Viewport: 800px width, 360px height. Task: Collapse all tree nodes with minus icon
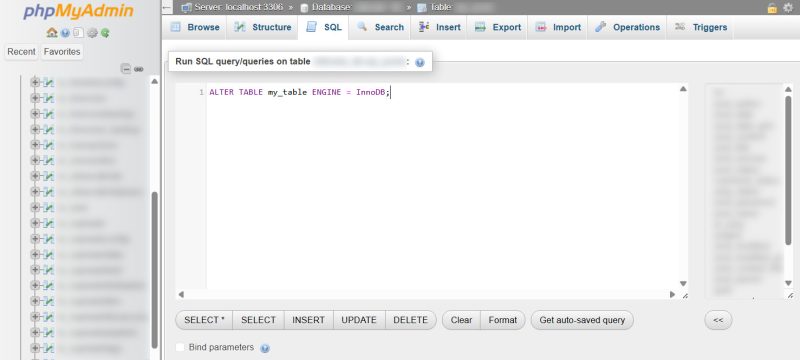point(126,69)
